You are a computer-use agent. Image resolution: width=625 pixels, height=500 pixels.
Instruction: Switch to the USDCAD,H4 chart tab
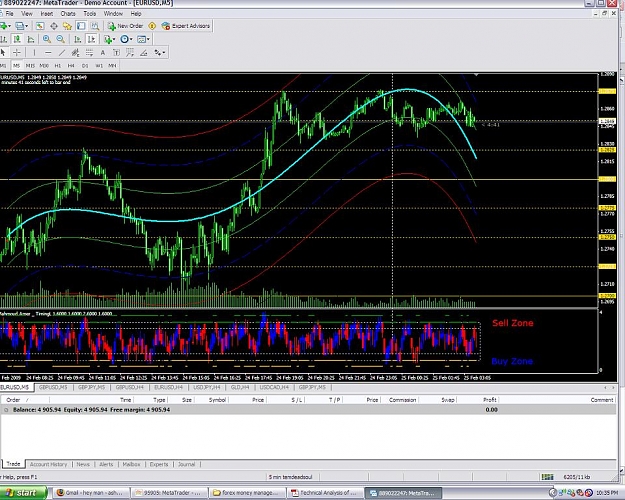274,387
